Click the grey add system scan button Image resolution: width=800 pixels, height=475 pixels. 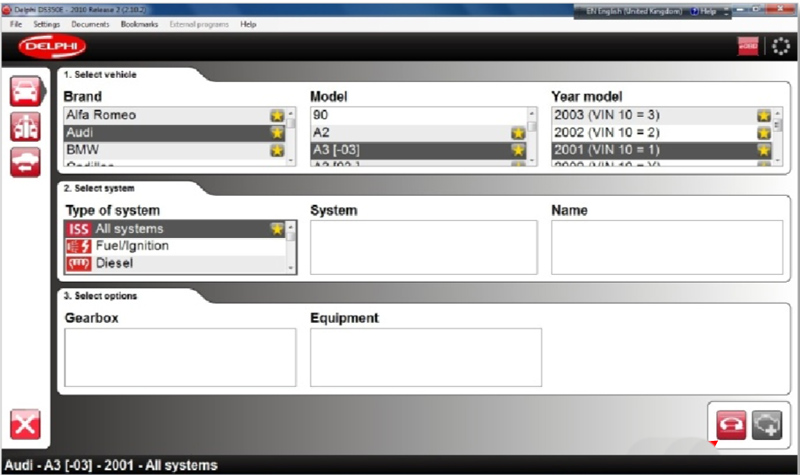click(767, 424)
